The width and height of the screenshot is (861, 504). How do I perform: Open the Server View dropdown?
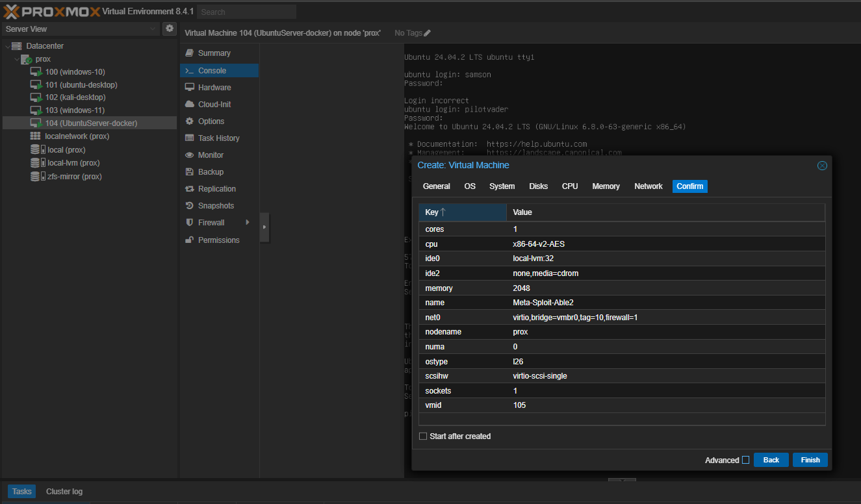coord(153,29)
